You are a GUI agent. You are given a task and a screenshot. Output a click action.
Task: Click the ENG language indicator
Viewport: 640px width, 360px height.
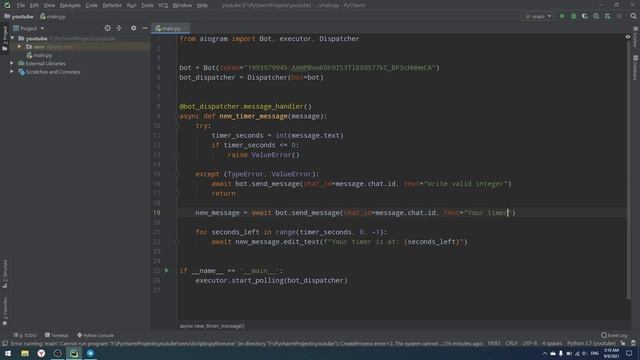point(595,353)
